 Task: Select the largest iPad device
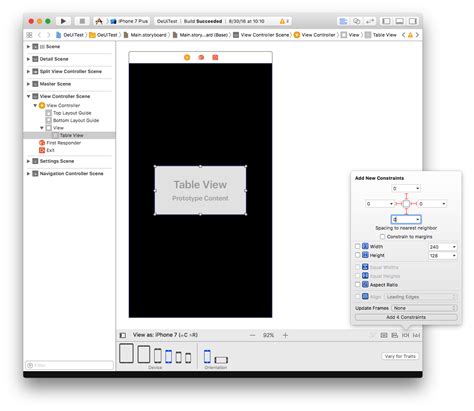[126, 353]
